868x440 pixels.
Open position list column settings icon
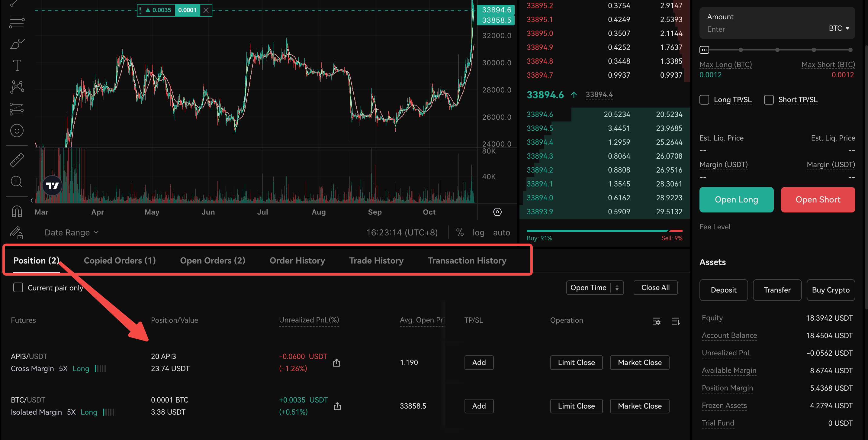tap(656, 321)
